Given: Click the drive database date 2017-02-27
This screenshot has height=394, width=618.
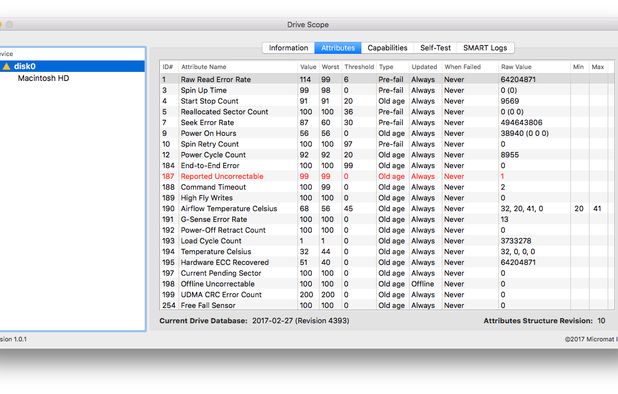Looking at the screenshot, I should coord(272,321).
